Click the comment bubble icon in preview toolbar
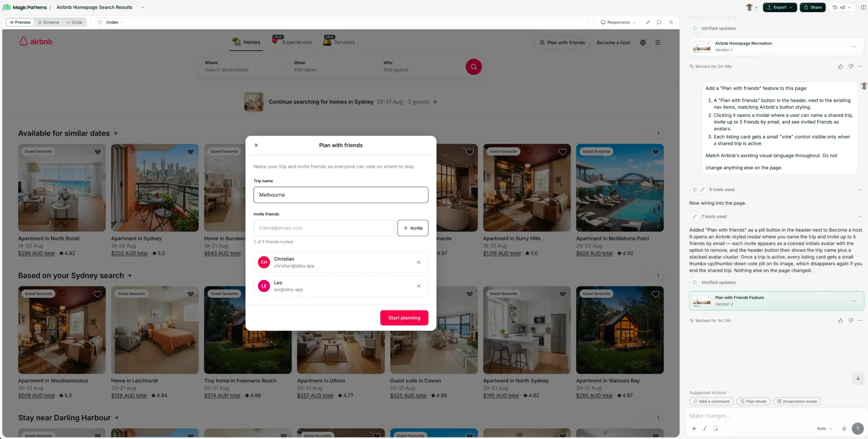The height and width of the screenshot is (439, 868). click(659, 22)
